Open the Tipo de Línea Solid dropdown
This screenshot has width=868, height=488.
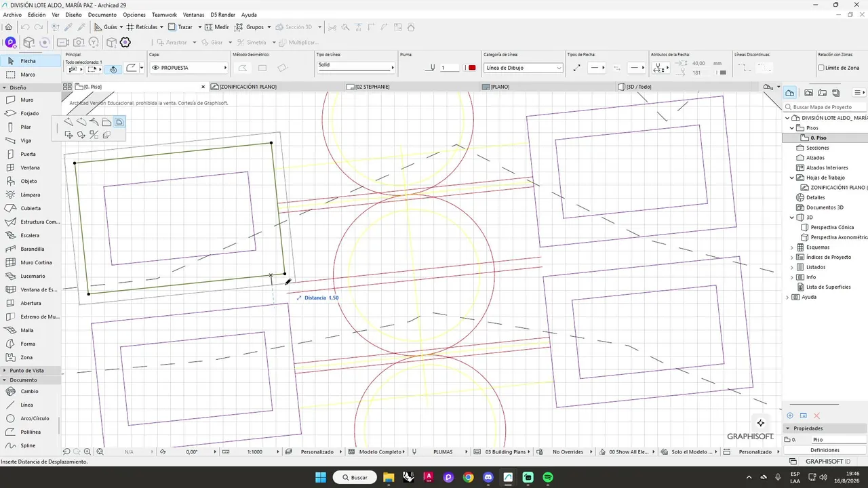pyautogui.click(x=355, y=67)
